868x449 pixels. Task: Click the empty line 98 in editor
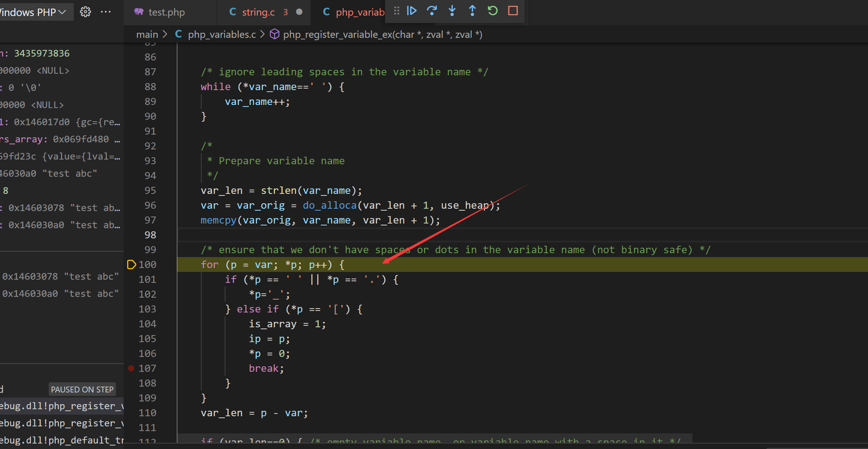(523, 235)
